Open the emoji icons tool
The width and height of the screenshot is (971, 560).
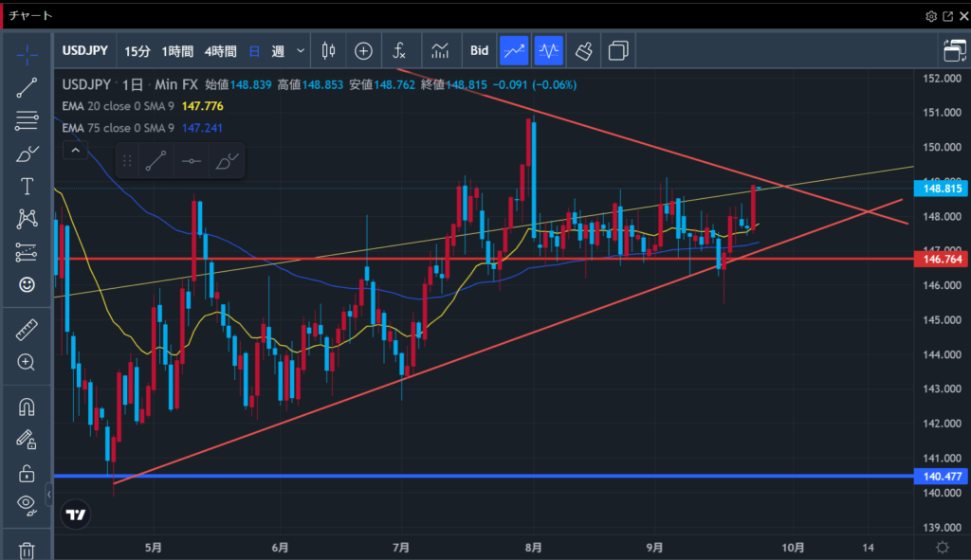pos(27,283)
